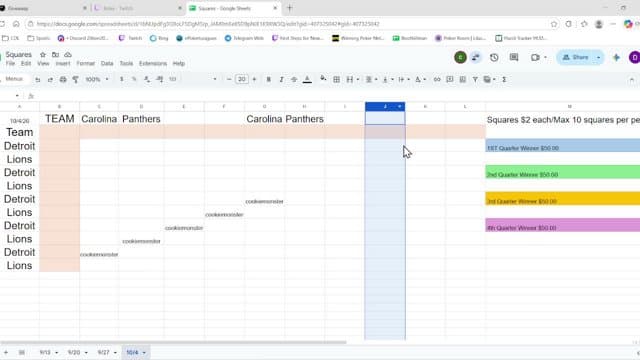Click the Merge cells icon
The width and height of the screenshot is (640, 360).
(x=349, y=80)
